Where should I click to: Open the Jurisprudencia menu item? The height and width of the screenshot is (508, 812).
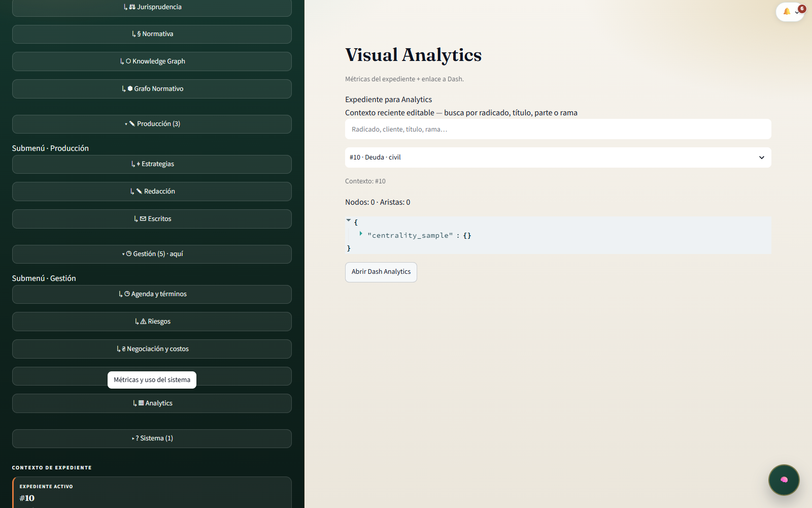click(x=152, y=7)
